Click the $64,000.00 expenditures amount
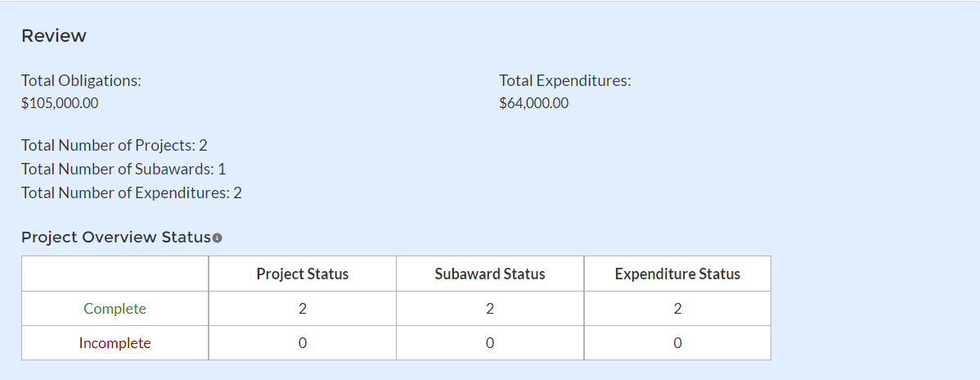Screen dimensions: 980x380 coord(533,103)
